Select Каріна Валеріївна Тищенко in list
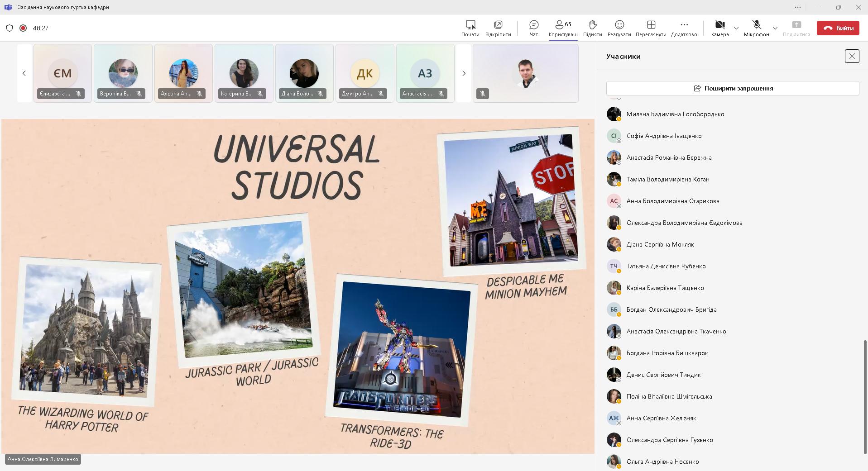The height and width of the screenshot is (471, 868). tap(733, 288)
